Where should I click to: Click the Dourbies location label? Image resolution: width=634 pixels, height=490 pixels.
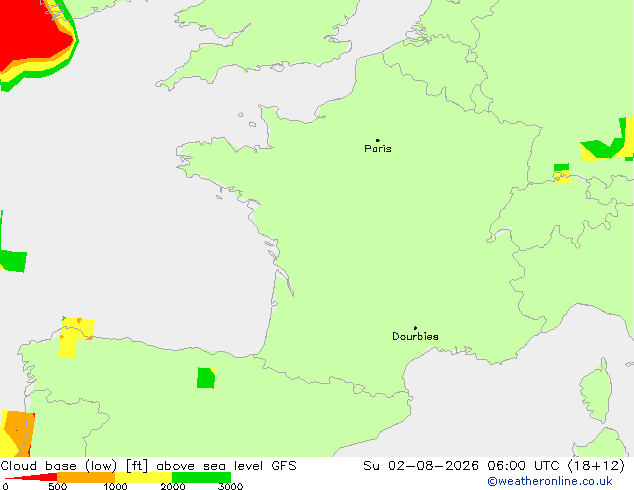click(x=415, y=336)
